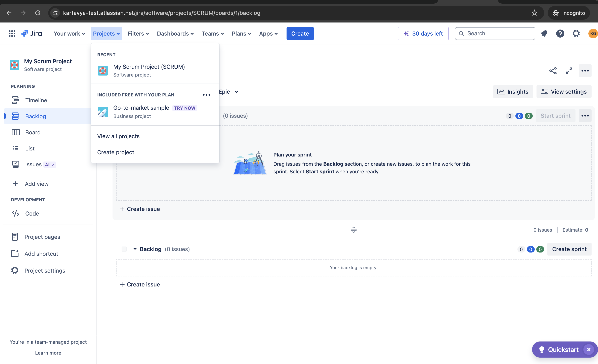The height and width of the screenshot is (364, 598).
Task: Expand the Epic filter dropdown
Action: [x=228, y=91]
